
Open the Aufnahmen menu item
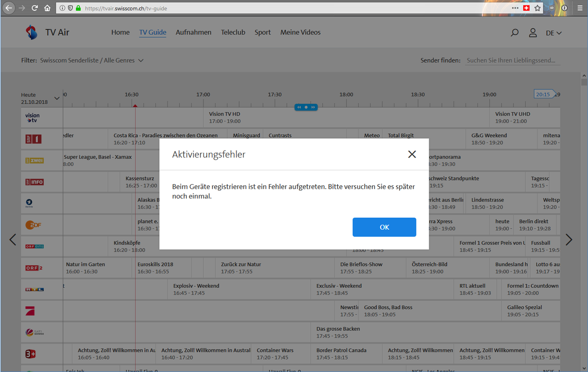click(194, 32)
